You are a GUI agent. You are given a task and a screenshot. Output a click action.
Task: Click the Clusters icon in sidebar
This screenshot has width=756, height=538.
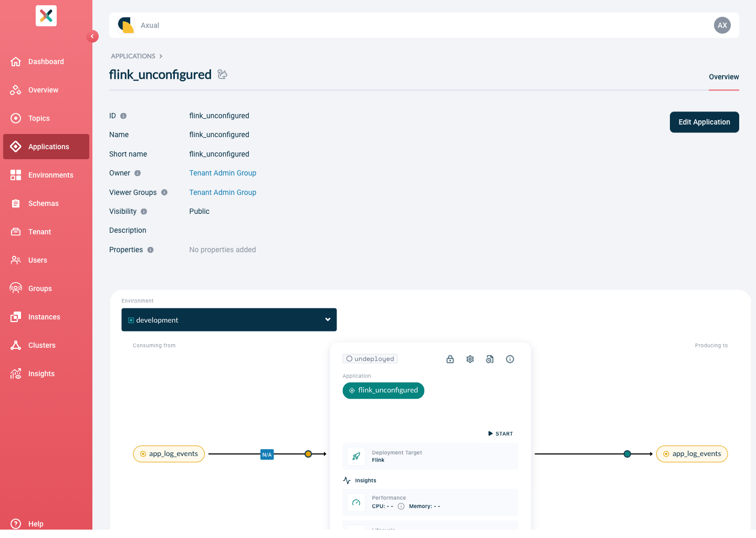click(16, 345)
